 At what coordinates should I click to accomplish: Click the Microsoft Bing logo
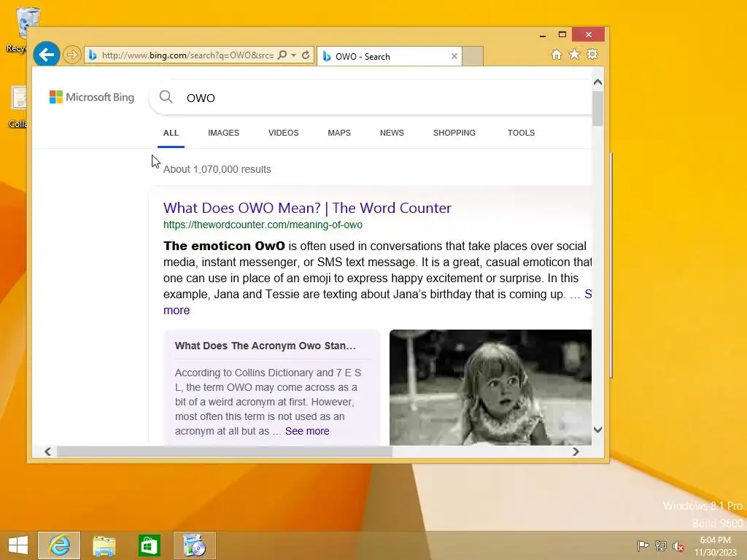click(x=92, y=97)
